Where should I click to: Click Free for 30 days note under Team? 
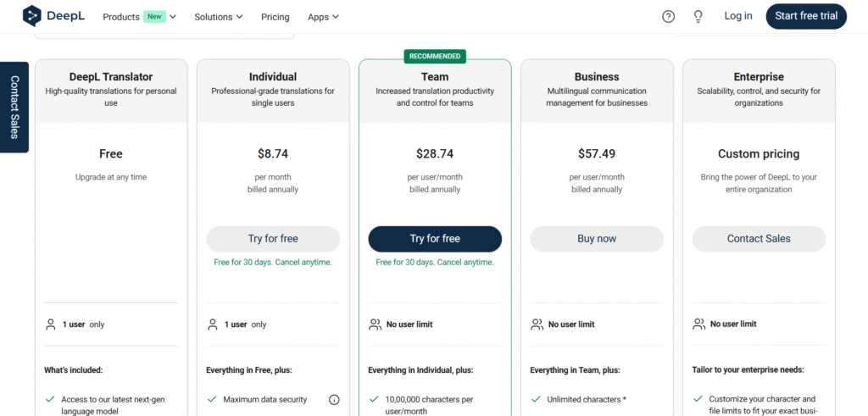point(435,262)
